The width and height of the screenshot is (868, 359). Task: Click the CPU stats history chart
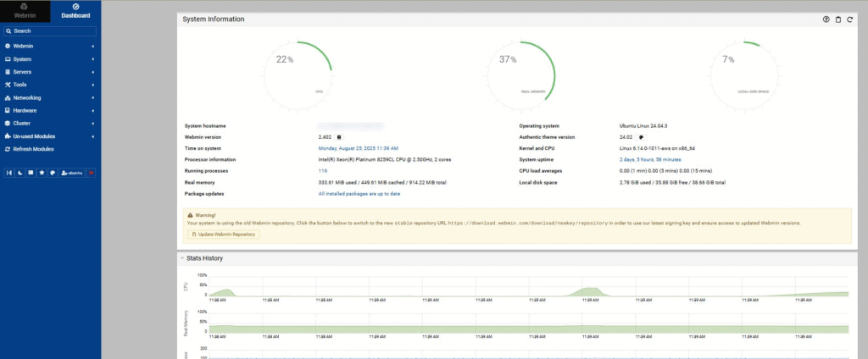pyautogui.click(x=529, y=286)
